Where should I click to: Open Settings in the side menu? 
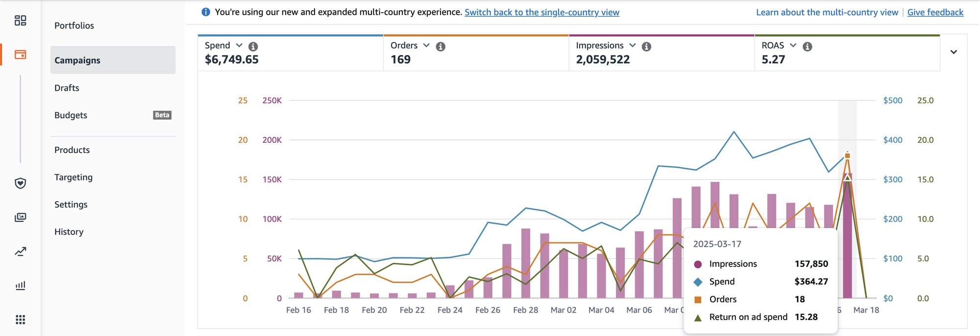(x=71, y=205)
